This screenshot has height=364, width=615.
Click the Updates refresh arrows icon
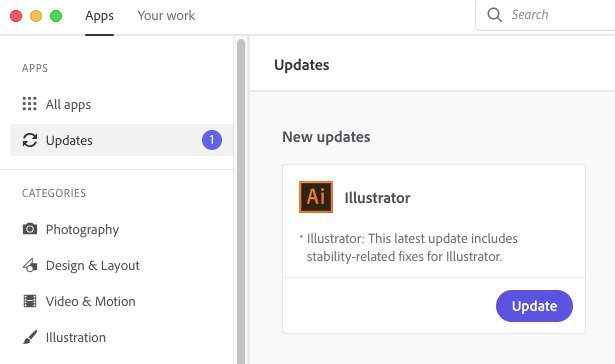point(30,140)
